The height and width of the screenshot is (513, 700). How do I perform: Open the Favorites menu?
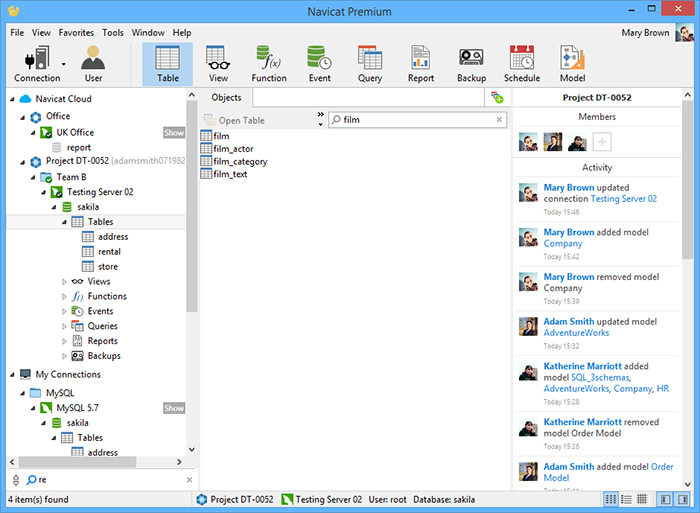[x=76, y=33]
